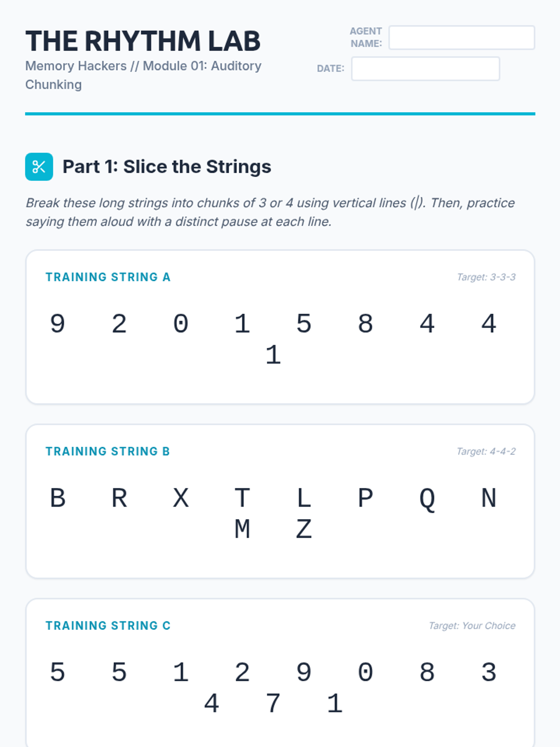Click the Part 1: Slice the Strings heading
The image size is (560, 747).
167,167
